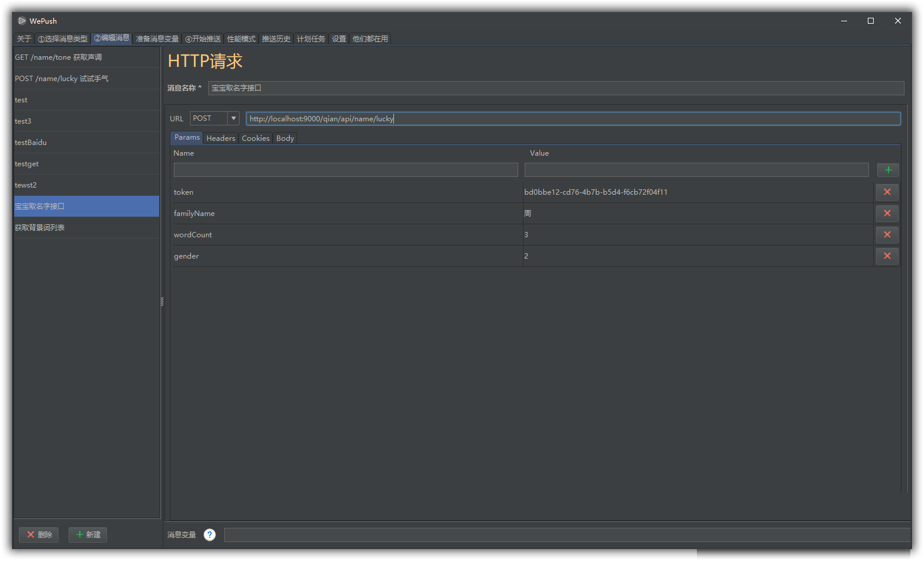Open the ④开始推送 tab
924x561 pixels.
[x=203, y=39]
